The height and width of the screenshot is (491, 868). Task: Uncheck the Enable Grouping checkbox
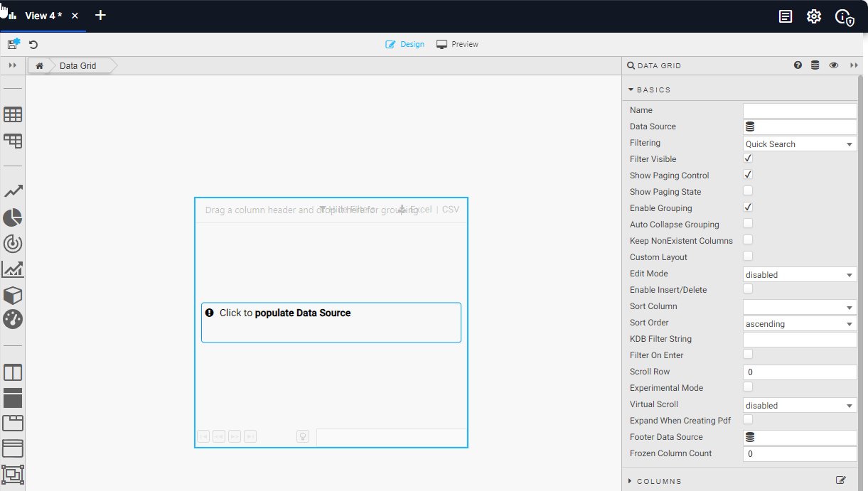tap(748, 207)
